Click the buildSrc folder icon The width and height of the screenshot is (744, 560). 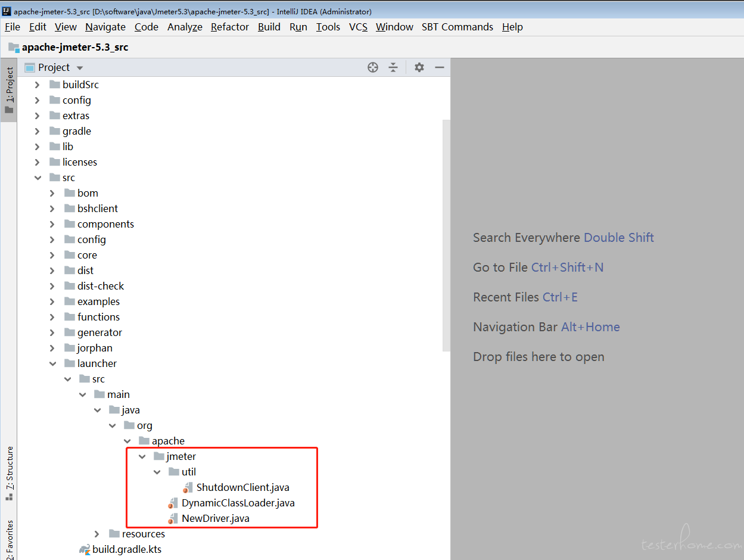[x=54, y=85]
